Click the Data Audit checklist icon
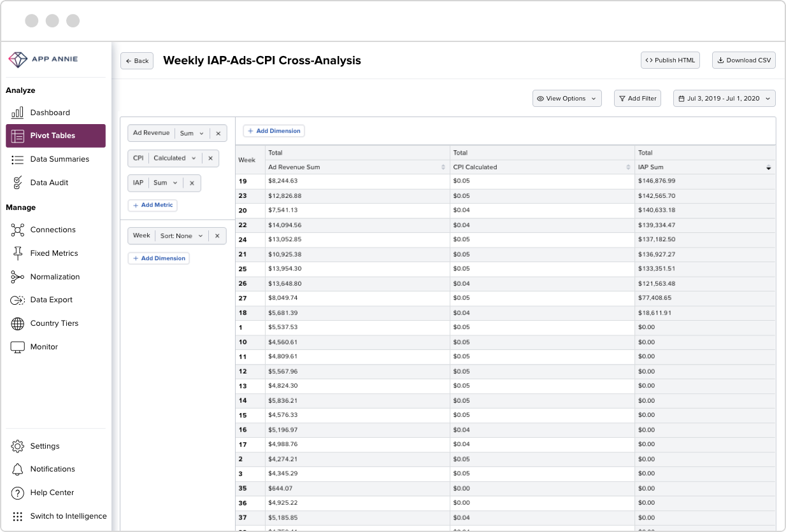This screenshot has width=786, height=532. click(18, 183)
